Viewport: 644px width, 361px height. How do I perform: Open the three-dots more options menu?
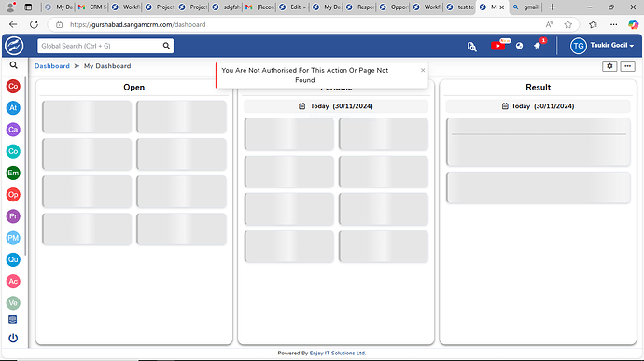pyautogui.click(x=627, y=66)
